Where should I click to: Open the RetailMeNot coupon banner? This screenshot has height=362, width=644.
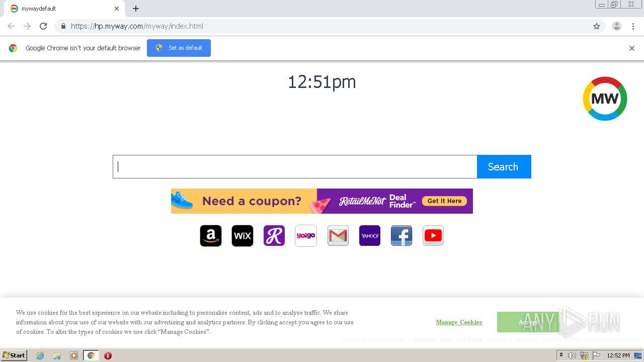pos(322,201)
